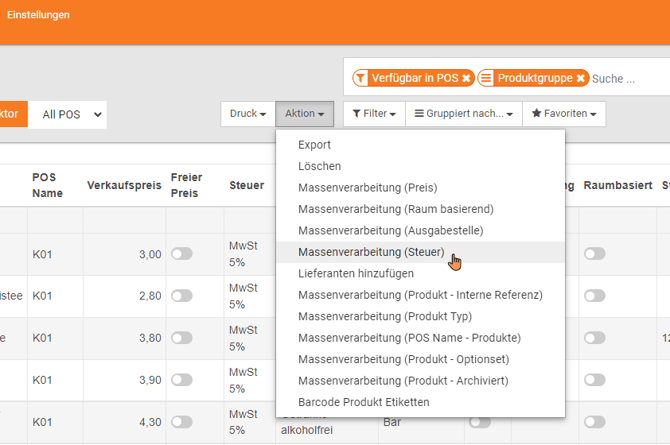Open the Favoriten dropdown

point(565,114)
